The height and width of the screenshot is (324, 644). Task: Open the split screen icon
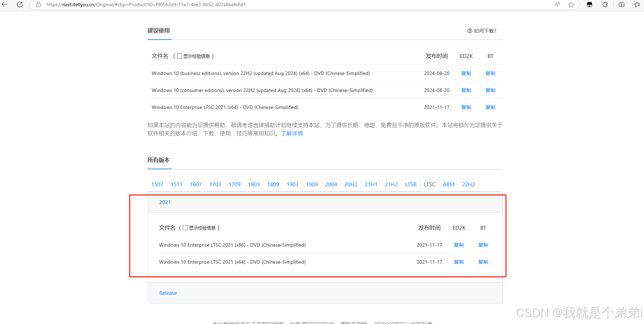click(x=621, y=5)
